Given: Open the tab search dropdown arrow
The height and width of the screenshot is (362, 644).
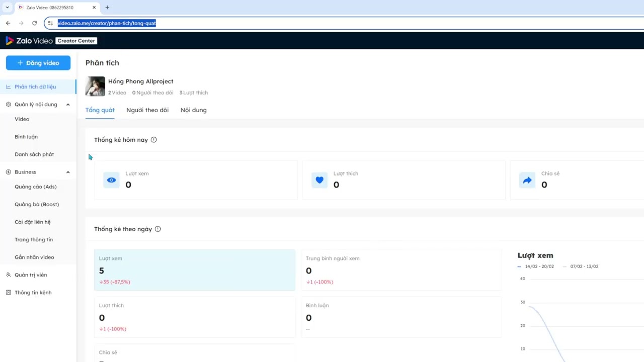Looking at the screenshot, I should pyautogui.click(x=7, y=8).
